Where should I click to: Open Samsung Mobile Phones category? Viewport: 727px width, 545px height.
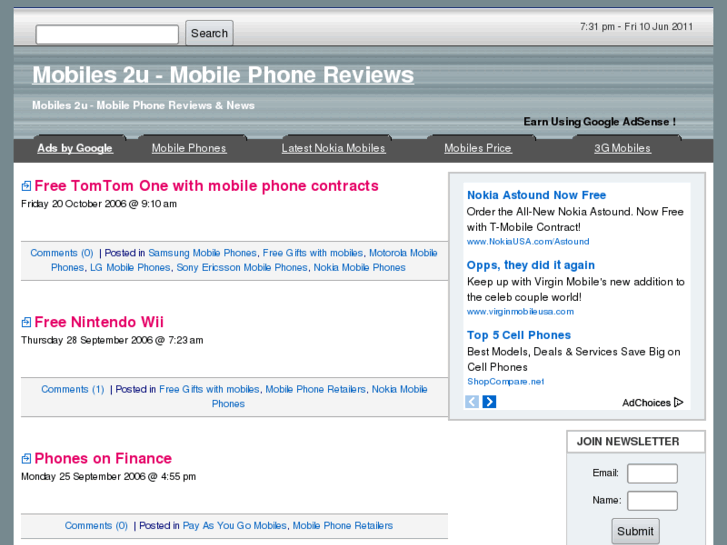pos(203,253)
